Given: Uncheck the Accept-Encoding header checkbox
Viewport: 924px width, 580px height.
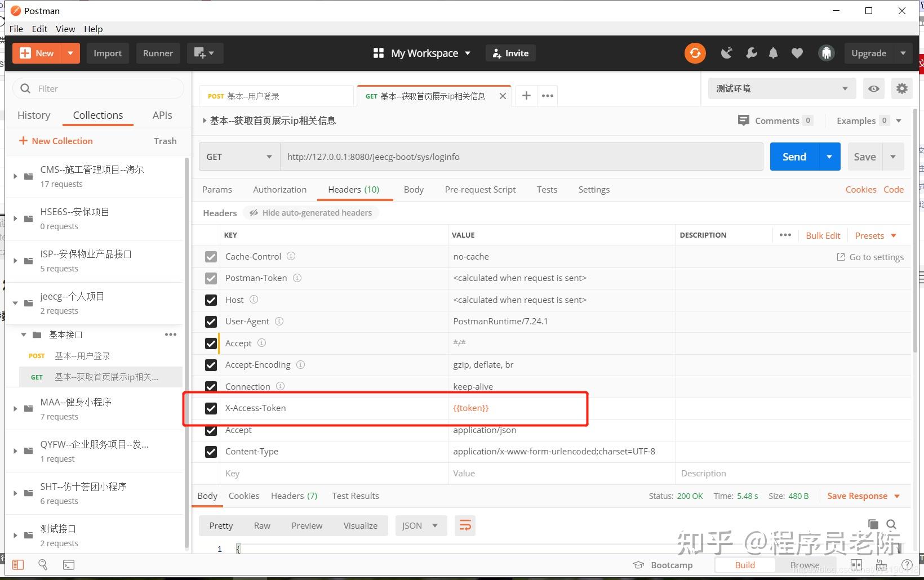Looking at the screenshot, I should point(211,365).
